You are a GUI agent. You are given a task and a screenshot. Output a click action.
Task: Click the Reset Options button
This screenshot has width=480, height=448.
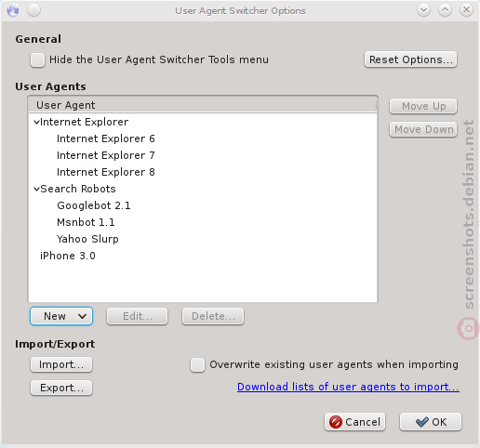pyautogui.click(x=410, y=59)
